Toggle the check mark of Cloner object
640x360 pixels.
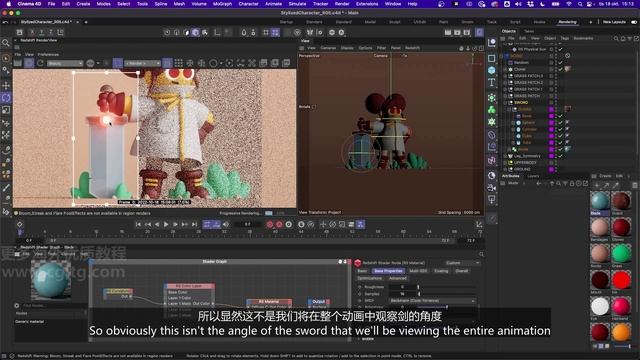[560, 69]
